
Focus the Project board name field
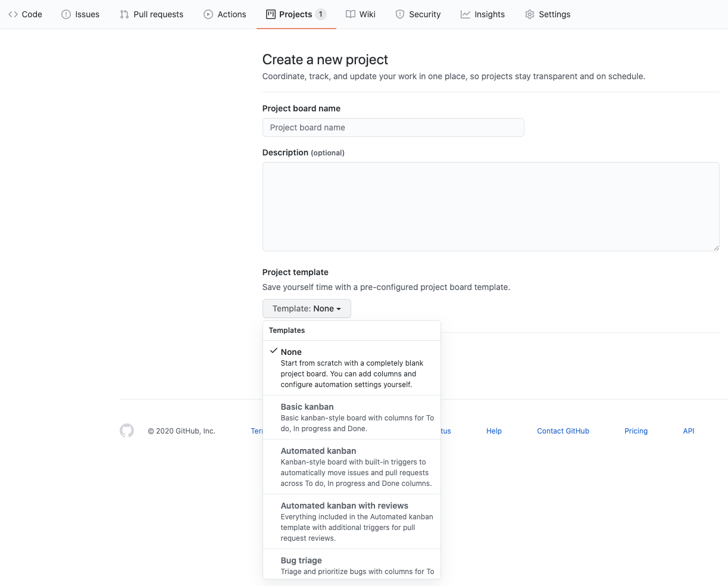(x=393, y=127)
